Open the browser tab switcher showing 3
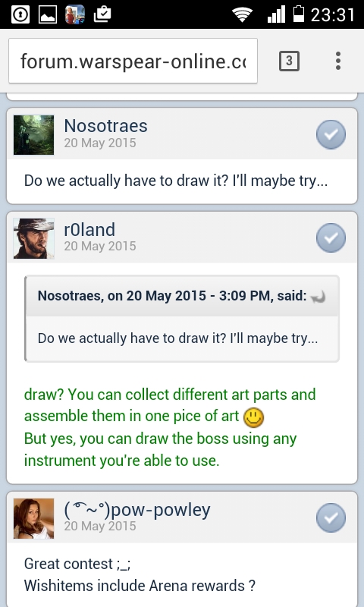Image resolution: width=364 pixels, height=607 pixels. pos(289,61)
